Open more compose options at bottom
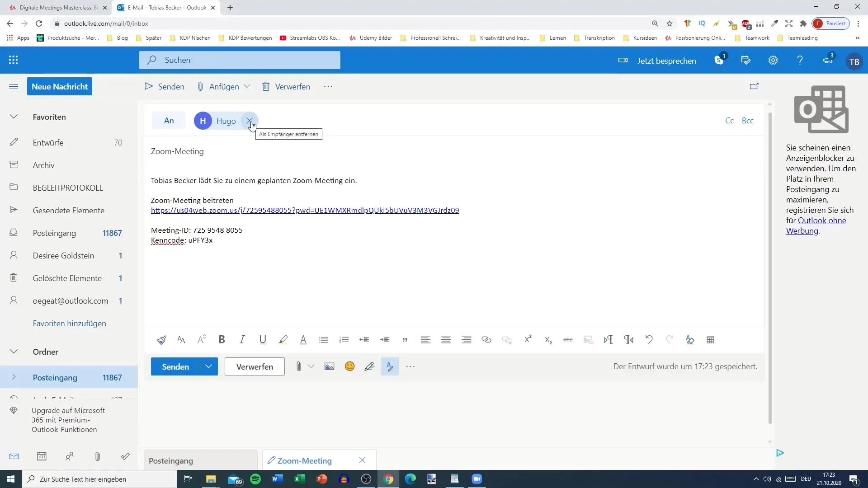 [410, 366]
